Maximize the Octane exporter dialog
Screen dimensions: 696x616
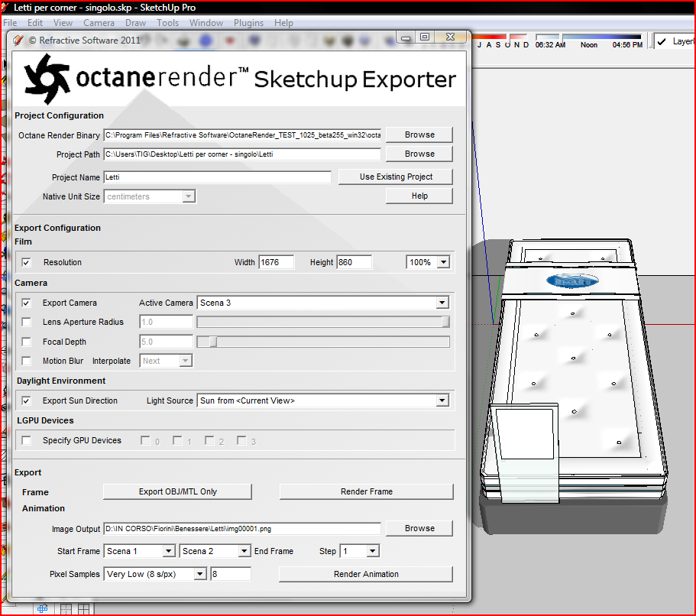pos(425,37)
